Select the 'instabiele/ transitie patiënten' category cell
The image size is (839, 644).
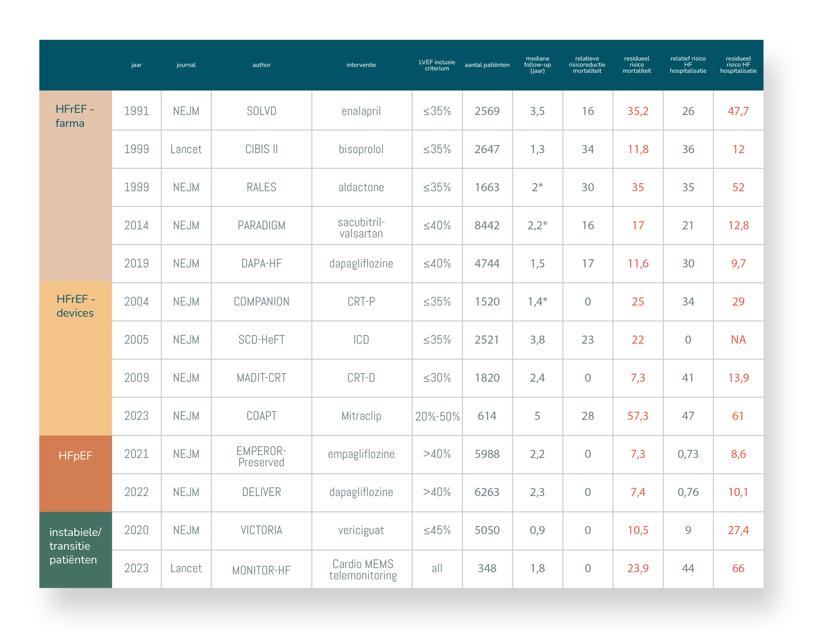click(75, 550)
